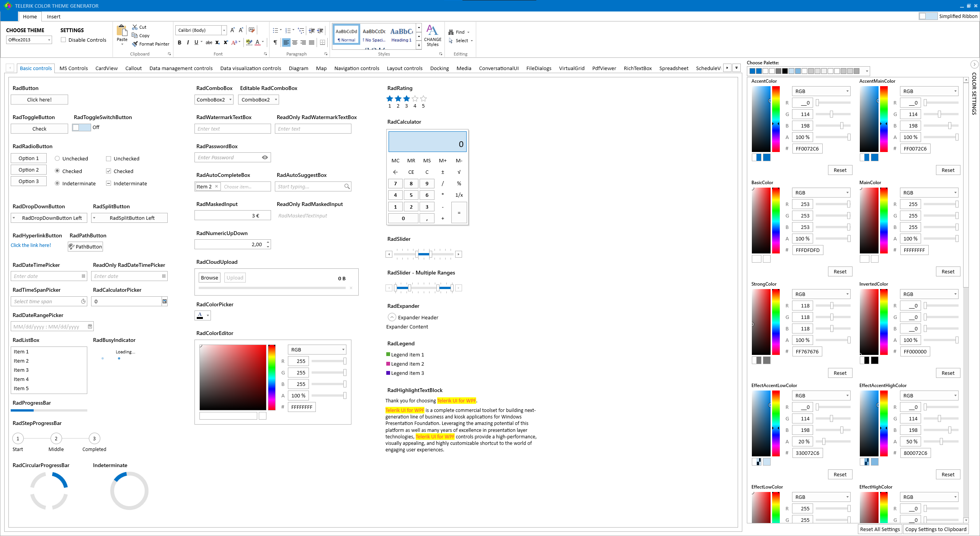Viewport: 980px width, 536px height.
Task: Toggle the show paragraph marks icon
Action: 275,42
